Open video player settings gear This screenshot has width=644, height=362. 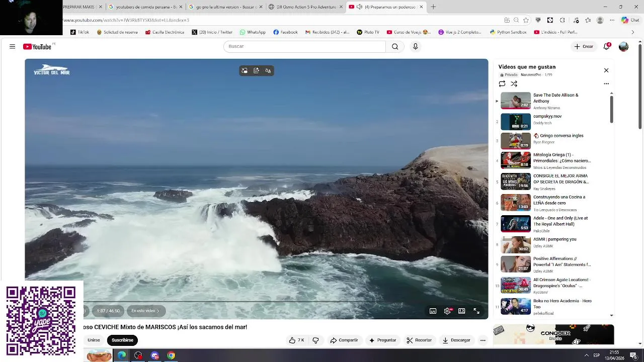447,311
